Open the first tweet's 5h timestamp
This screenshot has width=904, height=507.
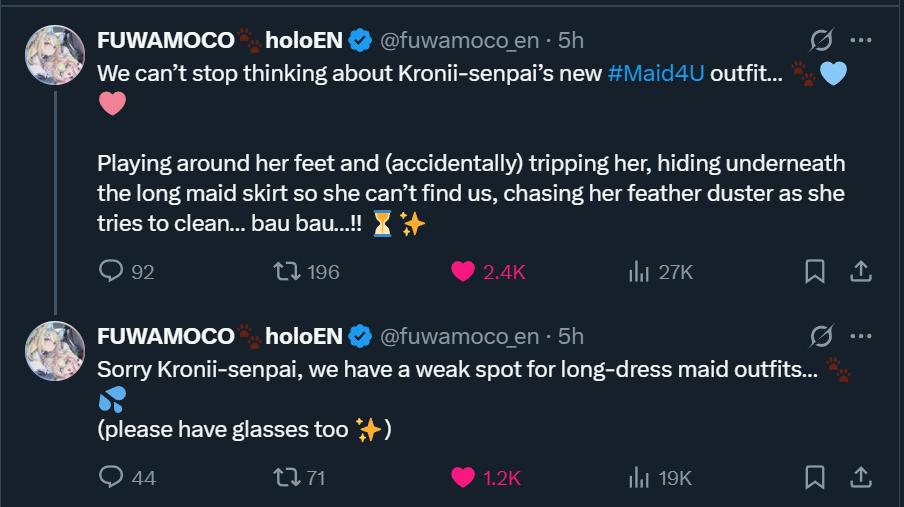[571, 40]
